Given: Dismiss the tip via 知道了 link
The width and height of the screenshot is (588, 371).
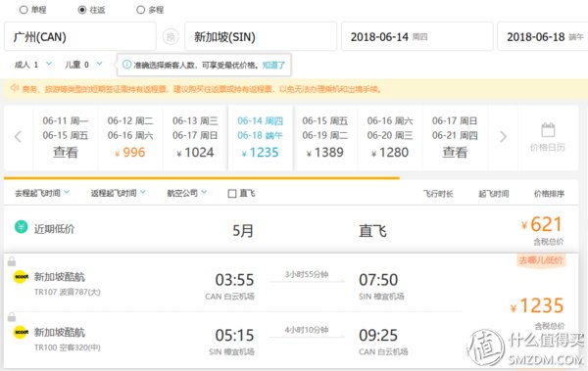Looking at the screenshot, I should [x=273, y=66].
